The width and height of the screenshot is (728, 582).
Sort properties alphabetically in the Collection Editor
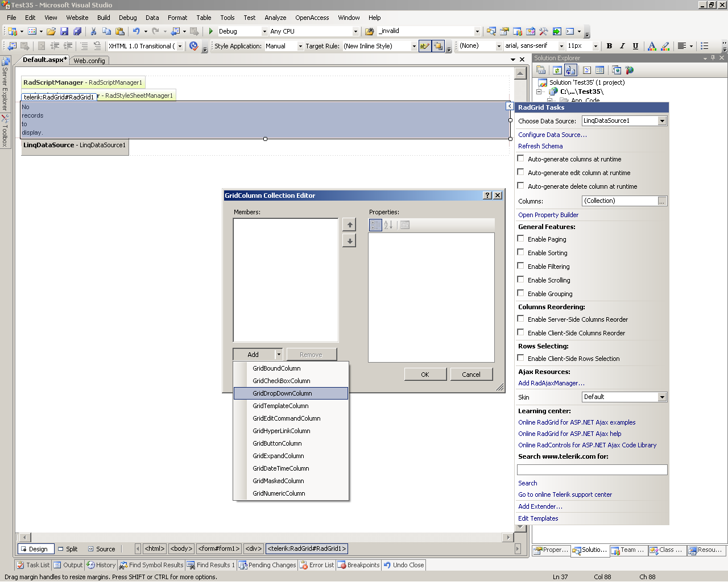388,225
